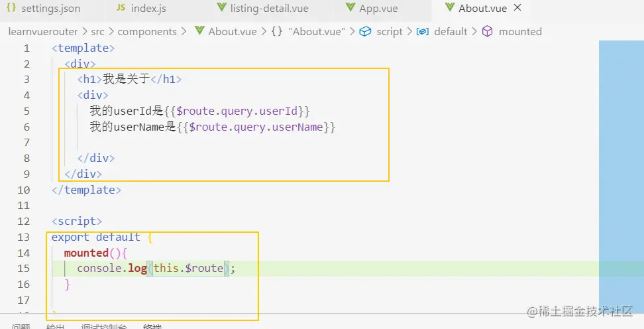The height and width of the screenshot is (329, 644).
Task: Click the Vue icon on listing-detail.vue tab
Action: point(222,7)
